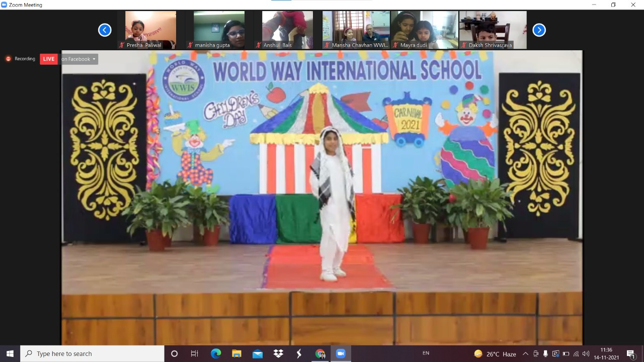The height and width of the screenshot is (362, 644).
Task: Click the security tray icon beside microphone
Action: tap(555, 354)
